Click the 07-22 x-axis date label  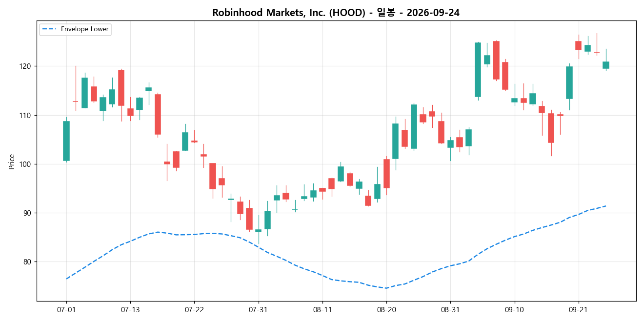[194, 310]
